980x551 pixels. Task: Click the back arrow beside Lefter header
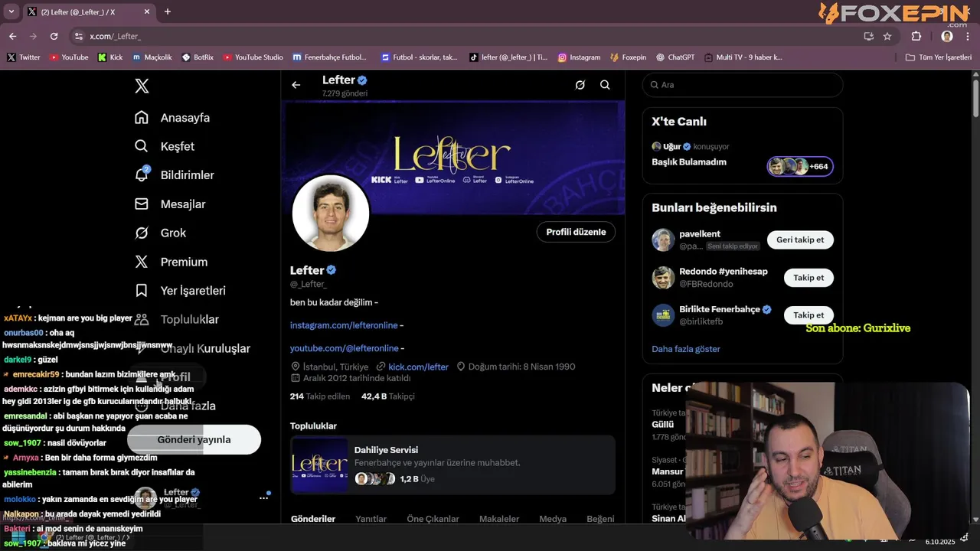click(x=296, y=85)
